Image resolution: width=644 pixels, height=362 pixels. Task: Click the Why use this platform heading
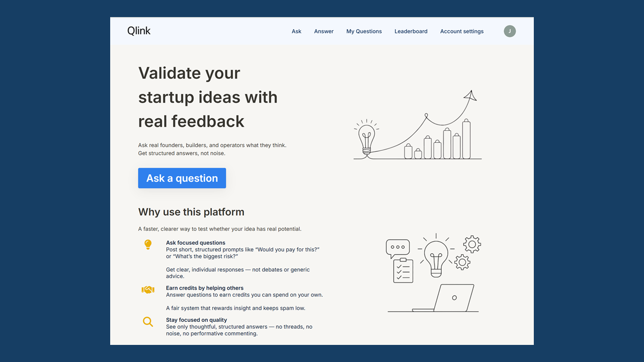191,212
